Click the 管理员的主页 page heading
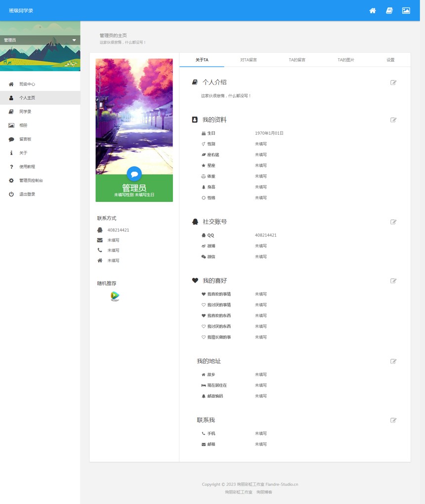425x504 pixels. 113,36
